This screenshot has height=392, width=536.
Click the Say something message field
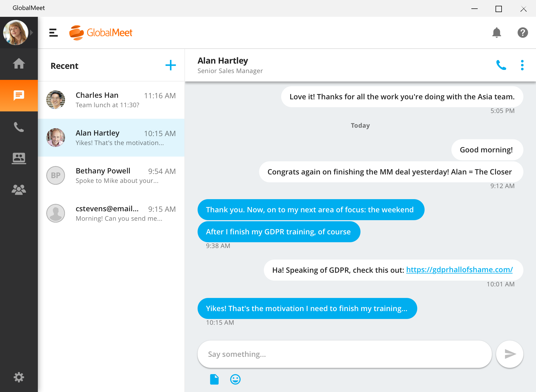[x=344, y=354]
